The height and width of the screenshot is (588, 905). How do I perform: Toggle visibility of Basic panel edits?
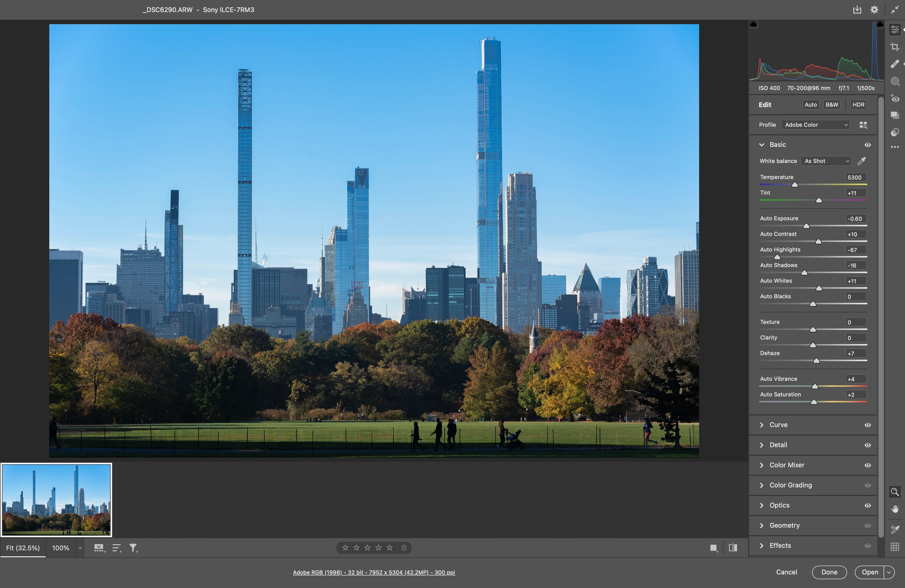[867, 145]
